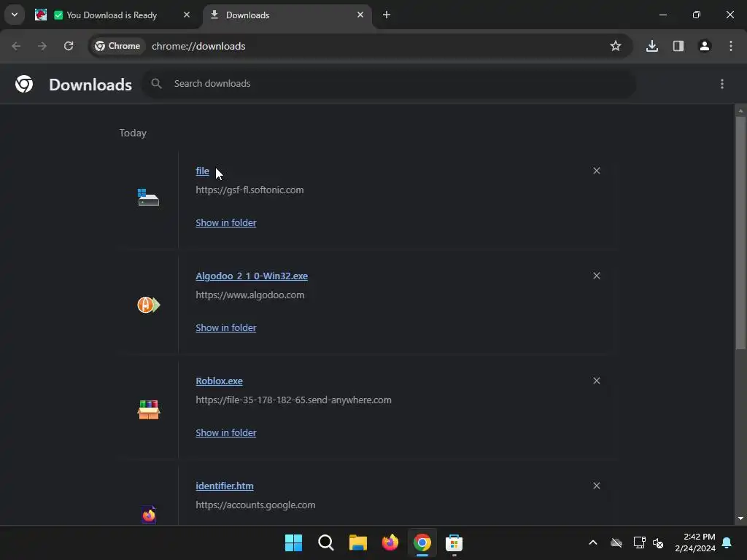Click the page scrollbar thumb
747x560 pixels.
click(740, 233)
